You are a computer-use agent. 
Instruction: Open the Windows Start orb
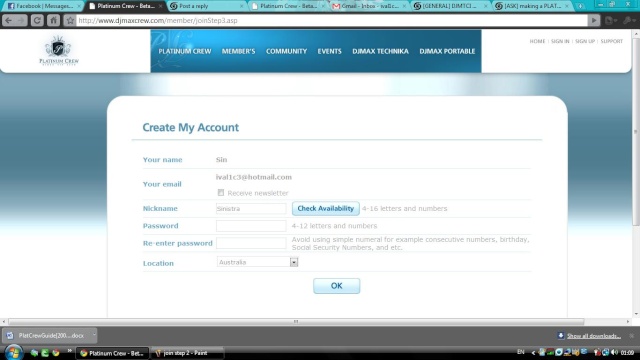pyautogui.click(x=13, y=353)
